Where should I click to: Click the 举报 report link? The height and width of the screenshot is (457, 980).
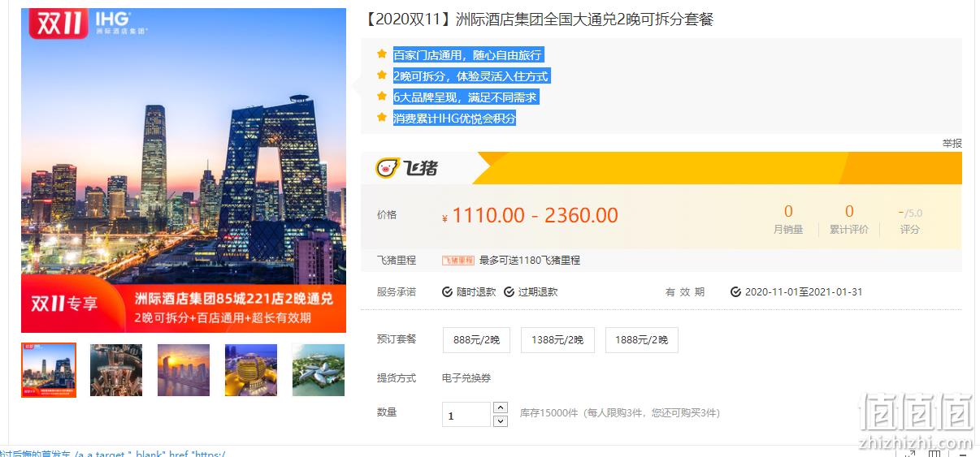[952, 144]
